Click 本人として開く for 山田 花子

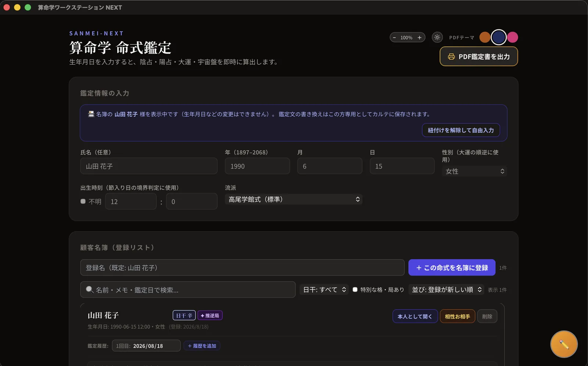pyautogui.click(x=415, y=316)
